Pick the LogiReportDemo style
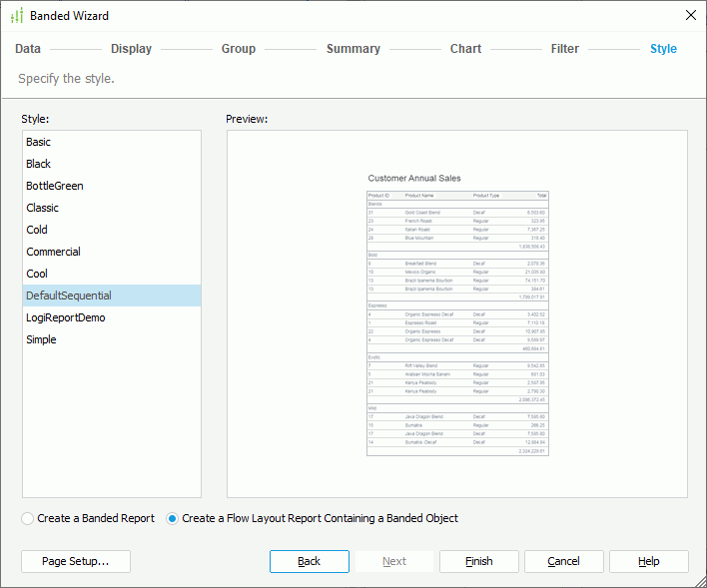 coord(66,317)
